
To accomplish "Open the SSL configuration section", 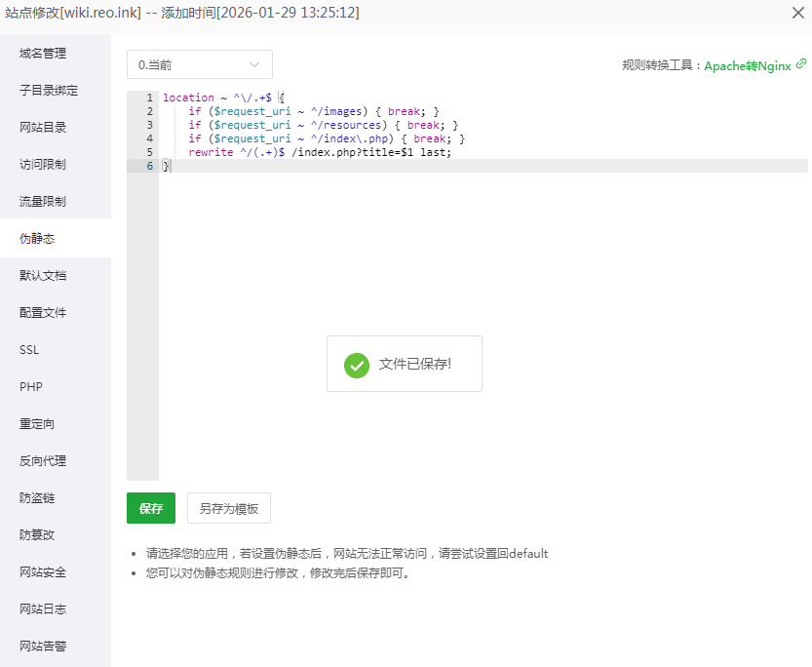I will (29, 349).
